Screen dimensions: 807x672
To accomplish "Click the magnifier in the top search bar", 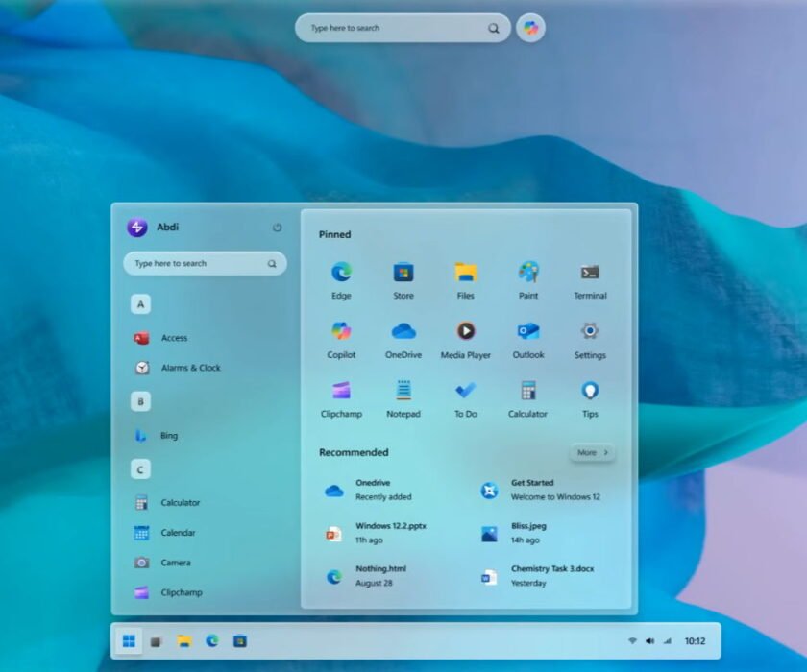I will pyautogui.click(x=493, y=28).
